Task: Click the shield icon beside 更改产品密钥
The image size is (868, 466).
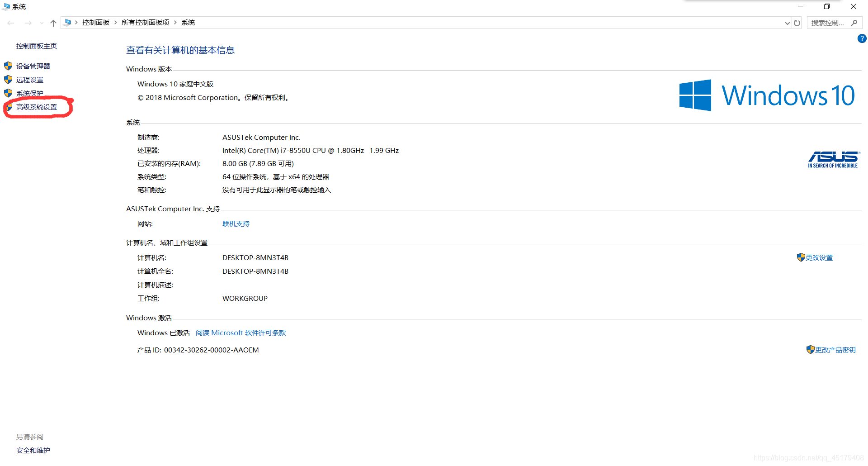Action: (810, 349)
